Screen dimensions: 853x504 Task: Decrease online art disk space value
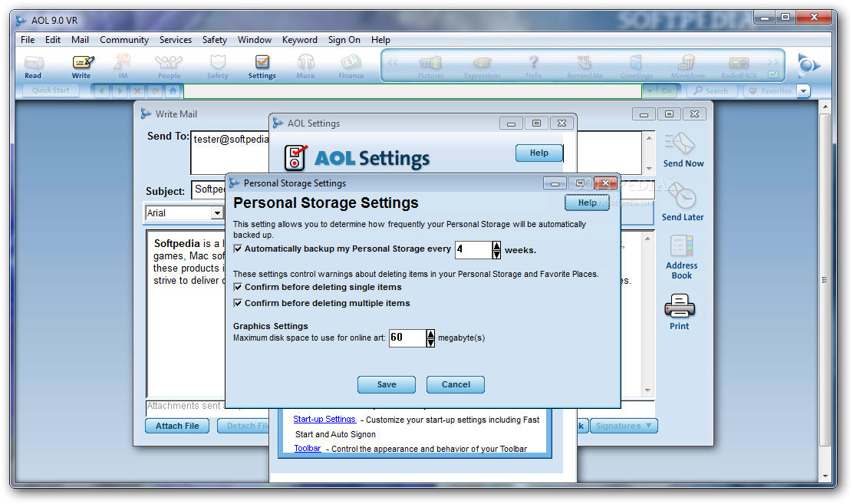click(x=430, y=343)
